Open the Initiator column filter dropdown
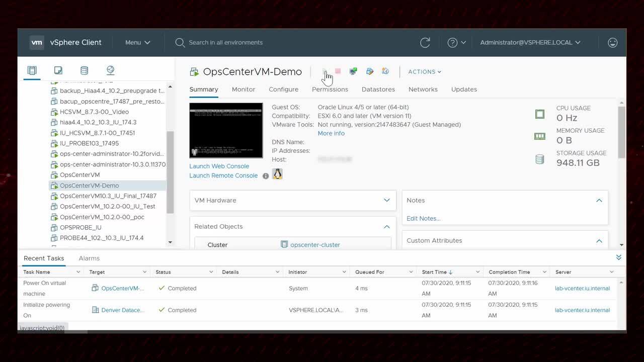This screenshot has width=644, height=362. [x=344, y=272]
